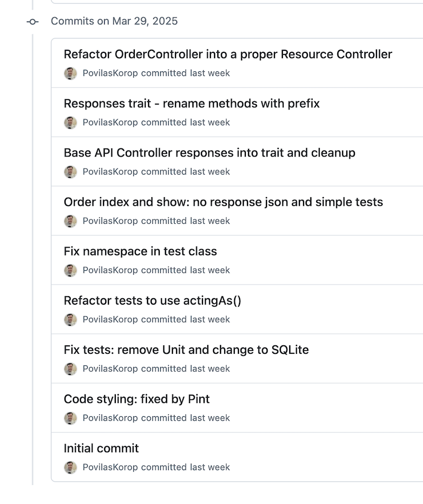Click PovilasKorop author name under Code styling commit
The height and width of the screenshot is (504, 423).
coord(110,418)
